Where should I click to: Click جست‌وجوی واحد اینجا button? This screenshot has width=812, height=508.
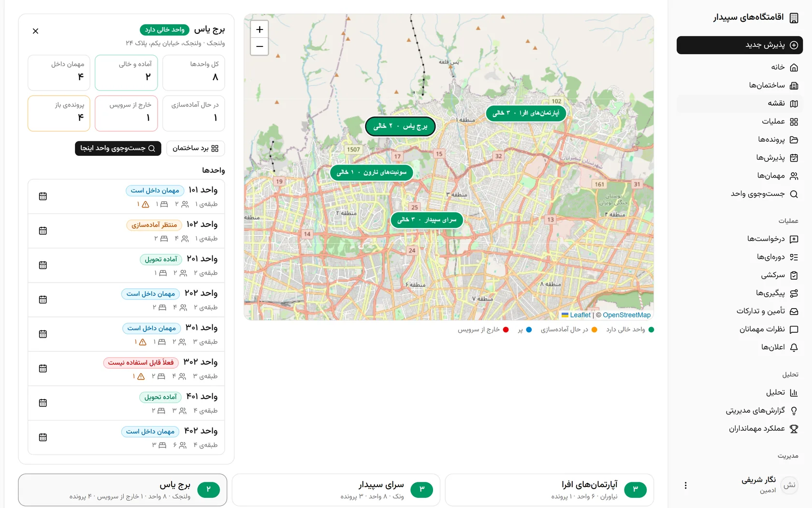pyautogui.click(x=118, y=148)
